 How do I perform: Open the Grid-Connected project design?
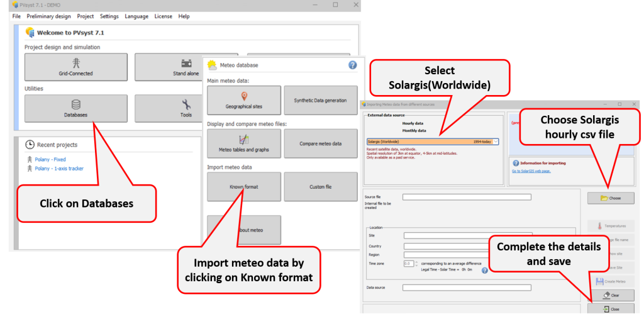point(75,67)
